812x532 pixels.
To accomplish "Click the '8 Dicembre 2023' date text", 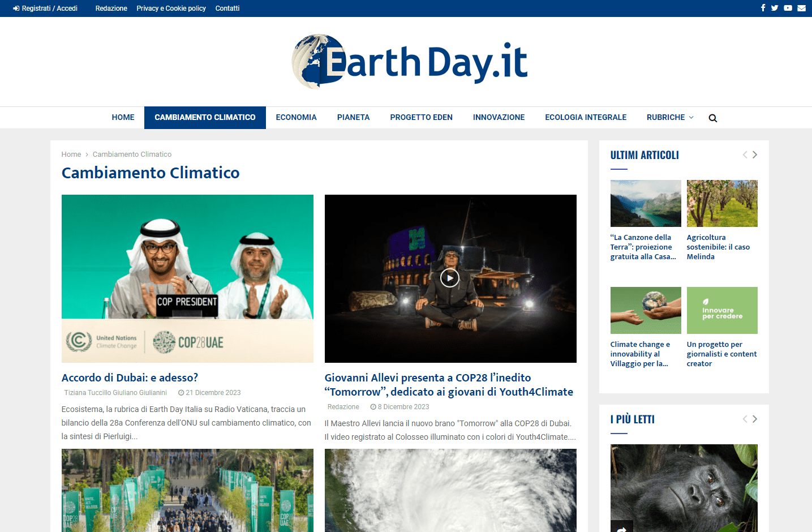I will pos(403,406).
